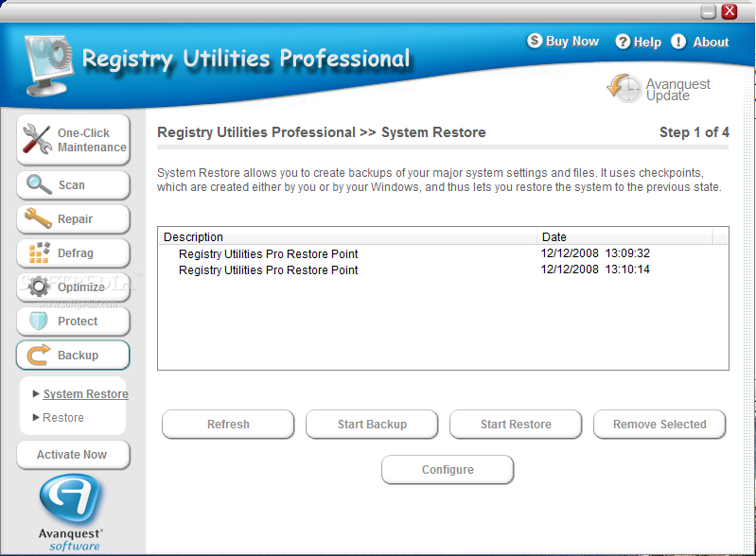Image resolution: width=756 pixels, height=556 pixels.
Task: Click the Start Restore button
Action: point(516,425)
